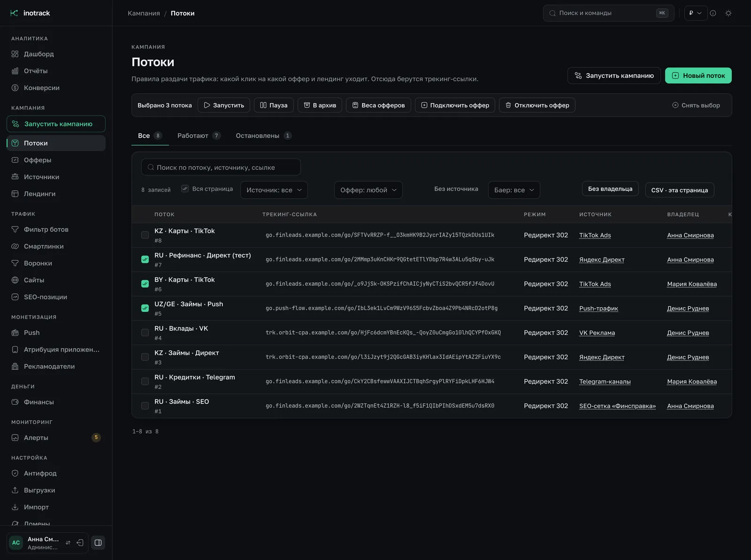Open Источники section
This screenshot has height=560, width=751.
coord(56,177)
